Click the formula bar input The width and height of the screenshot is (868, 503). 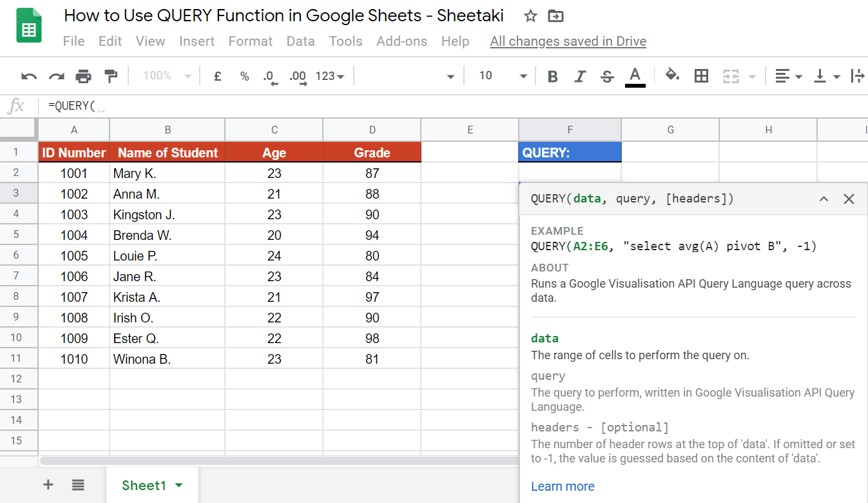click(454, 106)
